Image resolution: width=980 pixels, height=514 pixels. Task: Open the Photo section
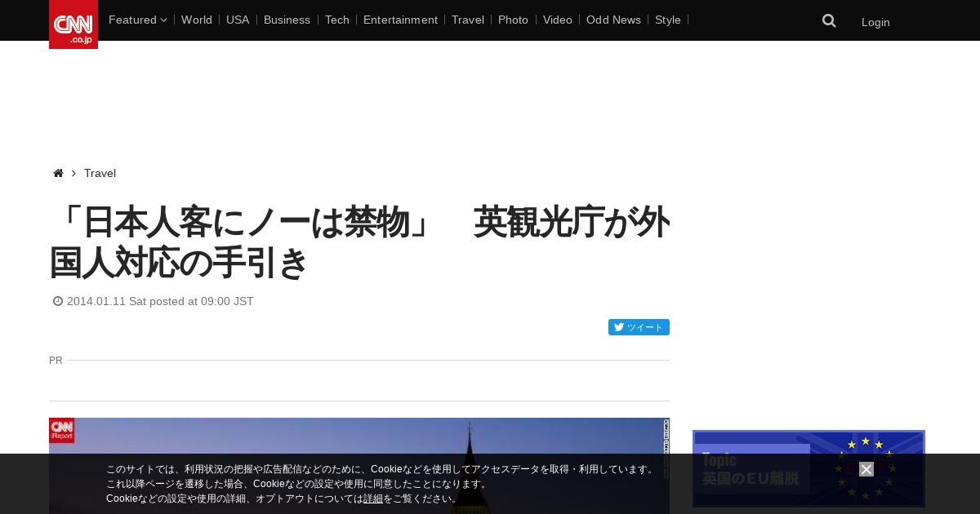[x=513, y=20]
